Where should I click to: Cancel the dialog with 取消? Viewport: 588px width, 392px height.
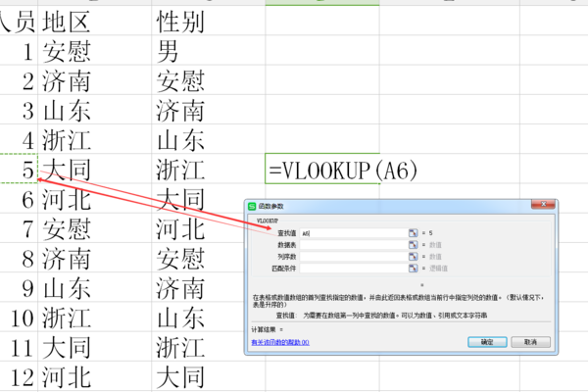click(x=530, y=342)
